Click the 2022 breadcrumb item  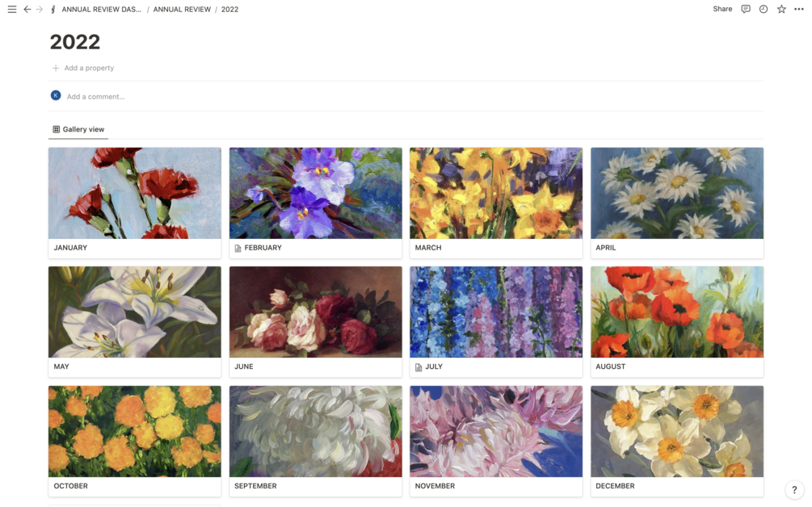[x=230, y=10]
